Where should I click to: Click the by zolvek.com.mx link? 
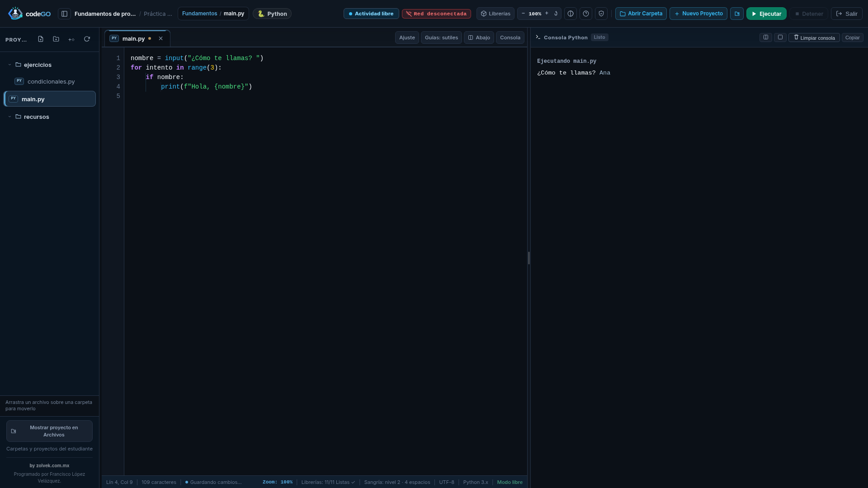pyautogui.click(x=49, y=465)
